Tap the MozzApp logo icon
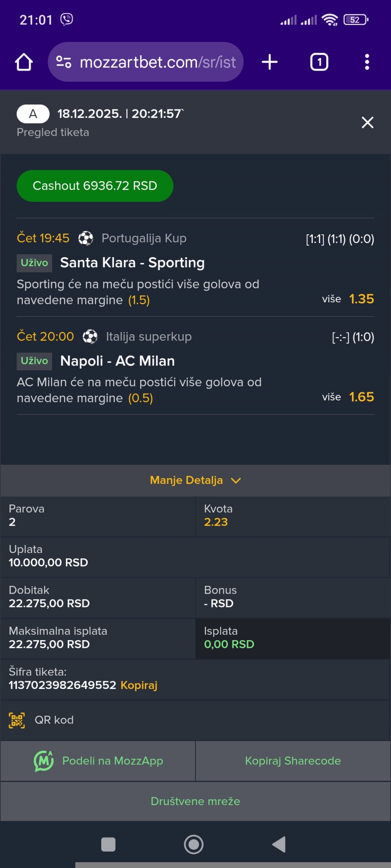This screenshot has height=868, width=391. click(x=44, y=761)
